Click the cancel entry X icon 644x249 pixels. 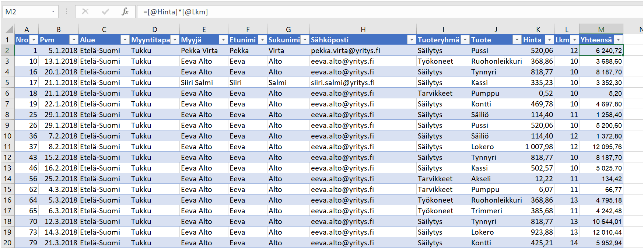[85, 11]
